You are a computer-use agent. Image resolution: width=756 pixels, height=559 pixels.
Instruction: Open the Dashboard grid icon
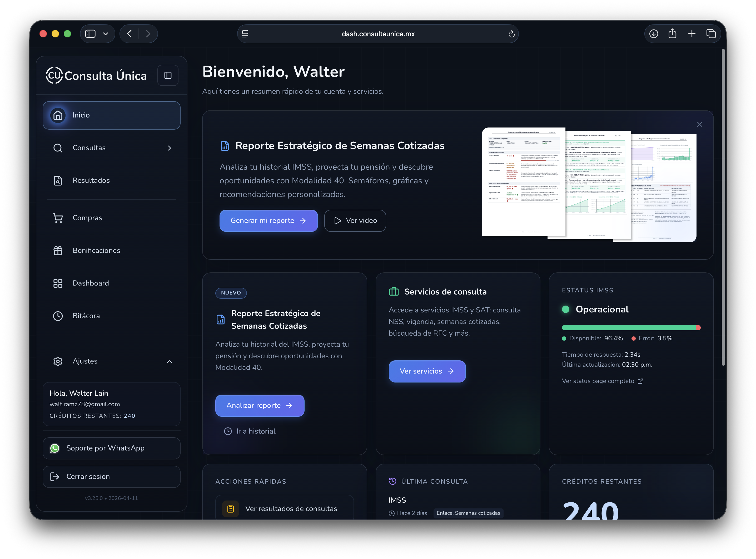tap(58, 283)
